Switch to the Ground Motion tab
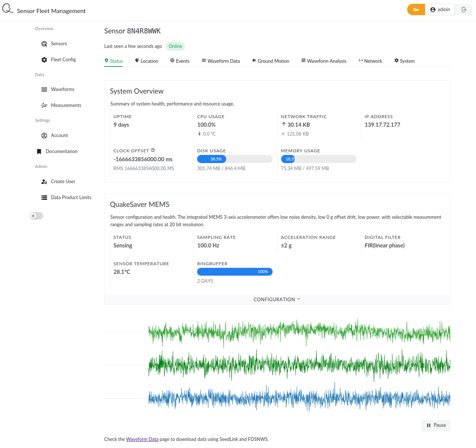 tap(270, 61)
